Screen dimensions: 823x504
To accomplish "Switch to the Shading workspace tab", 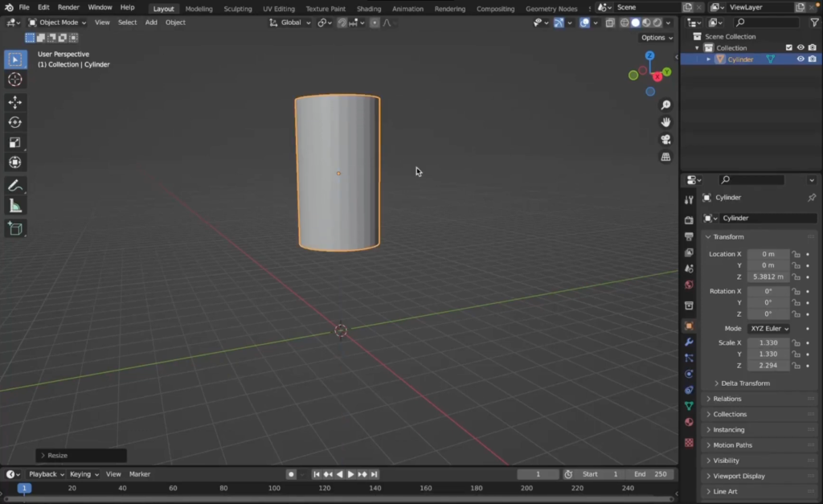I will click(x=369, y=9).
